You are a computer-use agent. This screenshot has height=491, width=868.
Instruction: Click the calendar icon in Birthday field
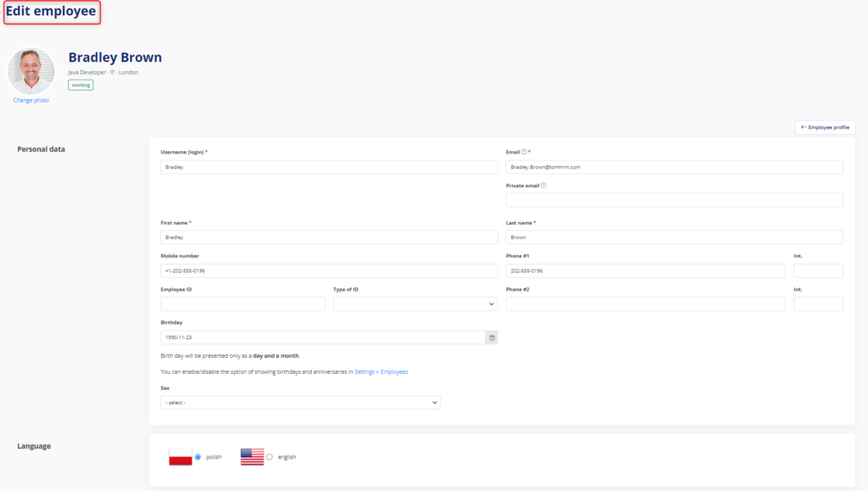[x=492, y=338]
